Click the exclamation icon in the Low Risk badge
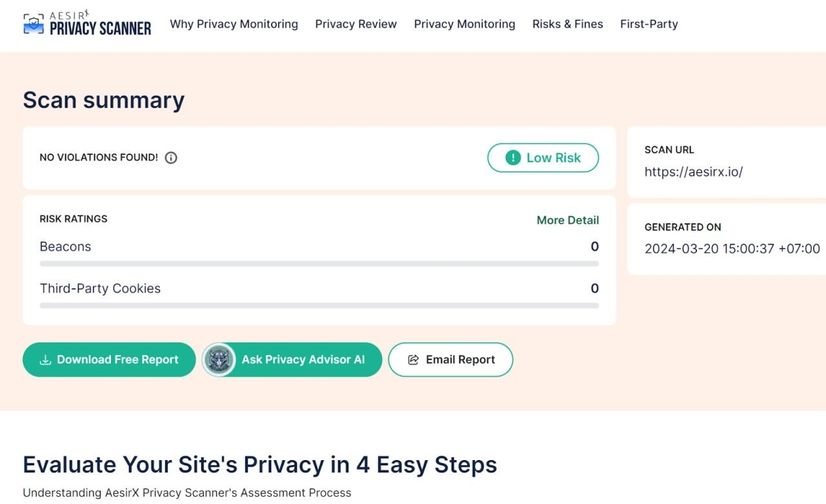Image resolution: width=826 pixels, height=504 pixels. tap(513, 157)
